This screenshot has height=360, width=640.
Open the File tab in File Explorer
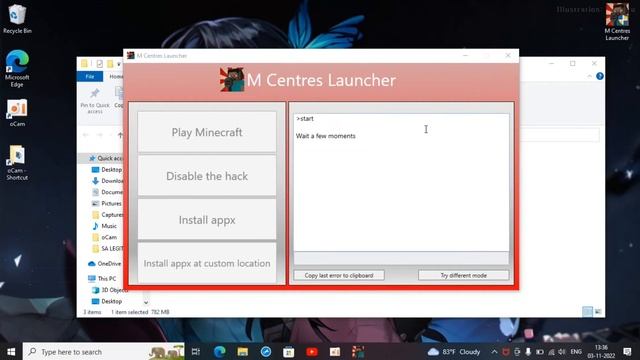click(90, 76)
